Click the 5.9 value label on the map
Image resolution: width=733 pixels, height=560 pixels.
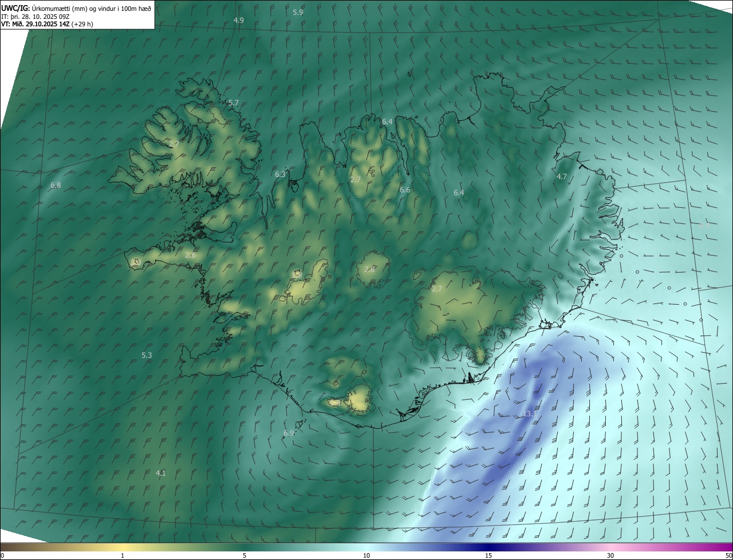[x=298, y=12]
